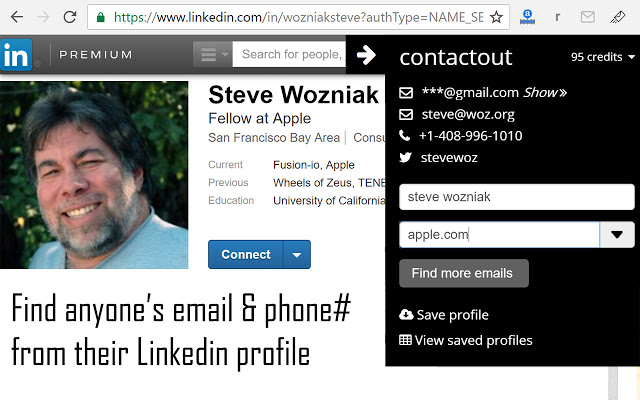The width and height of the screenshot is (640, 400).
Task: Click the envelope icon beside steve@woz.org
Action: [x=406, y=114]
